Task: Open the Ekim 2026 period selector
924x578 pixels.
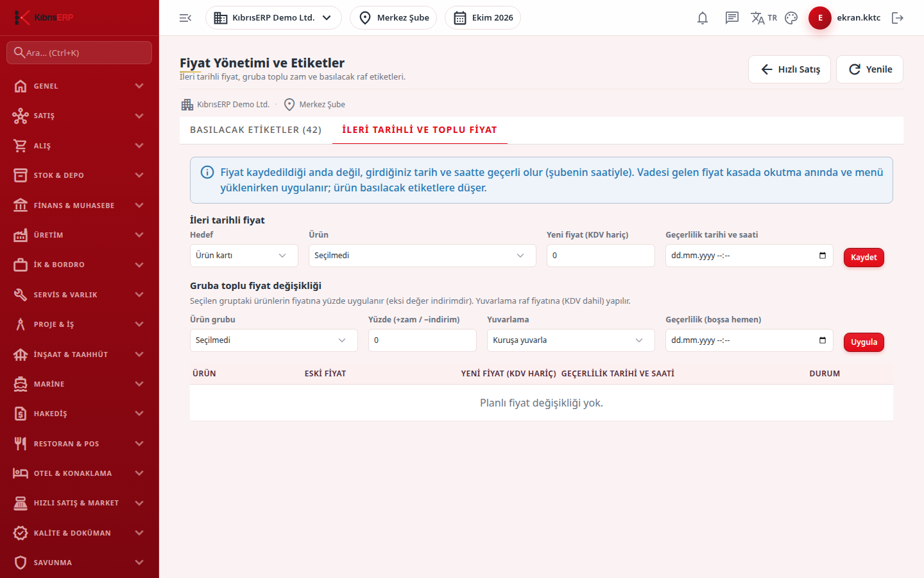Action: [483, 18]
